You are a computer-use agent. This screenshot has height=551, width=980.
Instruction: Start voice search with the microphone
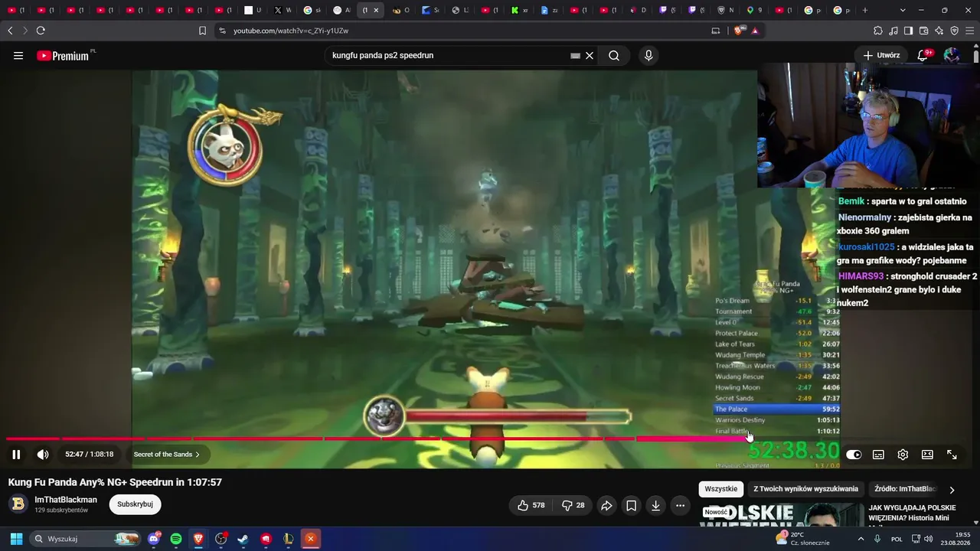(648, 56)
